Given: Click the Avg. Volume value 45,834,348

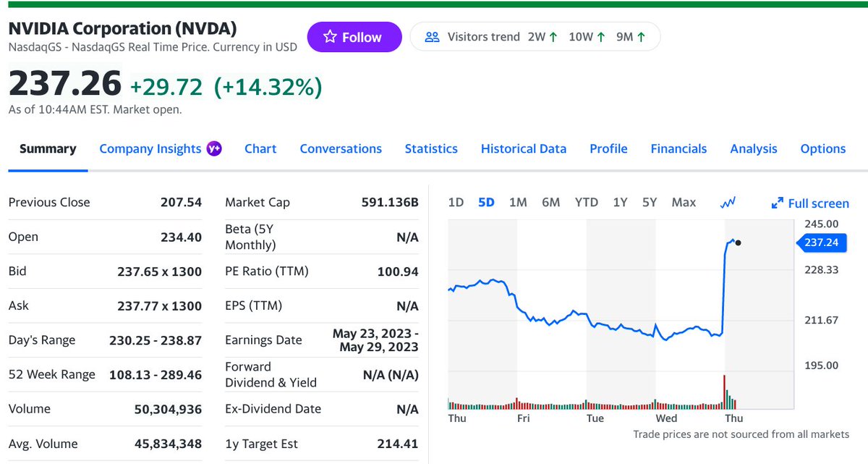Looking at the screenshot, I should click(x=169, y=444).
